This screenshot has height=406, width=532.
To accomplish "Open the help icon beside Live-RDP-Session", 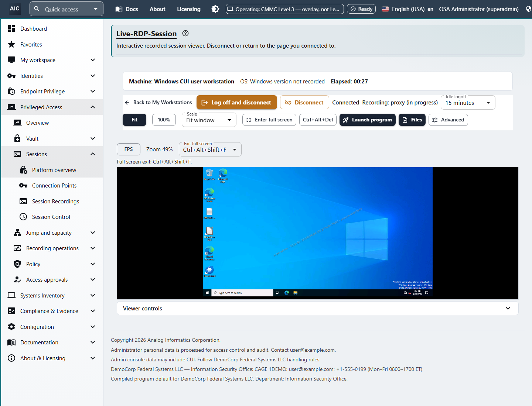I will (185, 34).
